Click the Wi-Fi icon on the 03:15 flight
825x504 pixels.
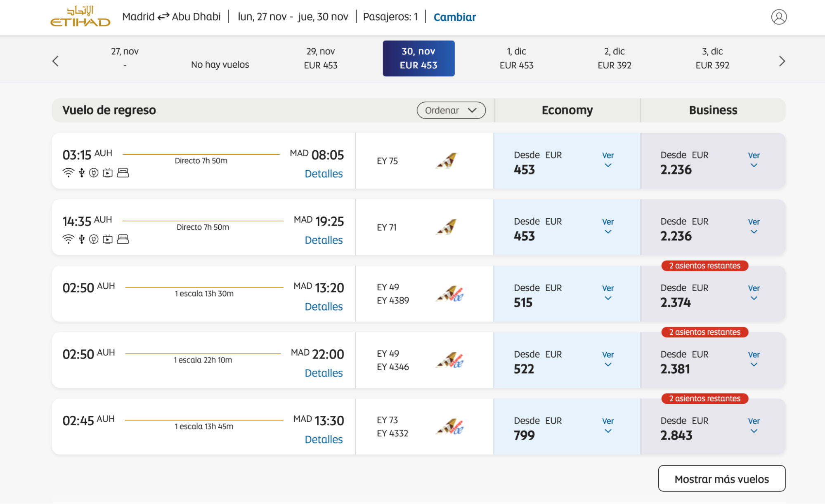click(68, 173)
